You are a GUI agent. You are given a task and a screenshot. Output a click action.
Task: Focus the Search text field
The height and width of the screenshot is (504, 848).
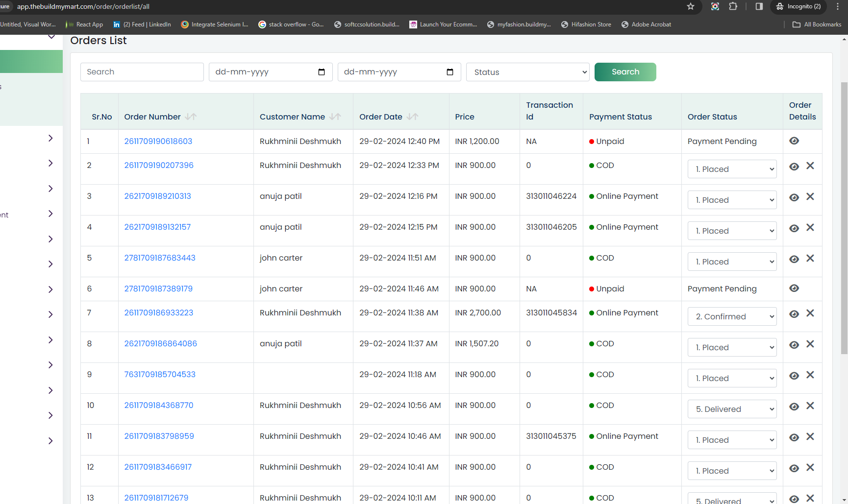(142, 72)
